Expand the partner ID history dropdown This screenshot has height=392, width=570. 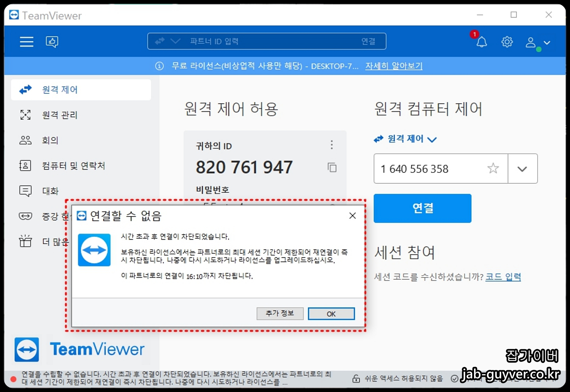(522, 169)
